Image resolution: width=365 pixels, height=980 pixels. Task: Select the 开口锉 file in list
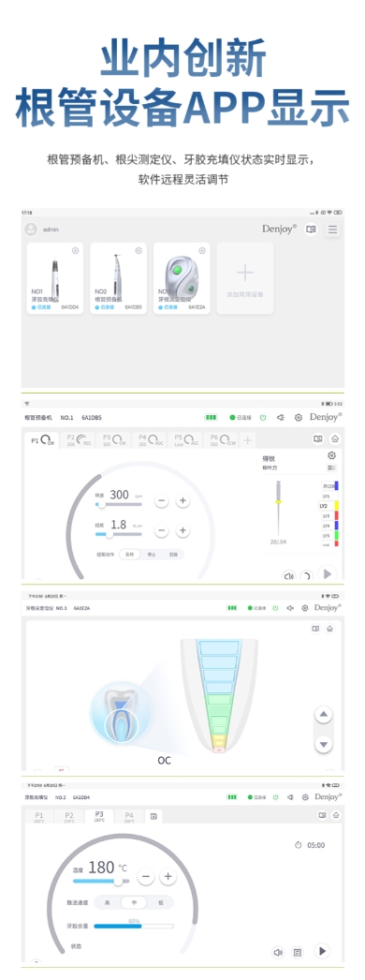pos(330,485)
